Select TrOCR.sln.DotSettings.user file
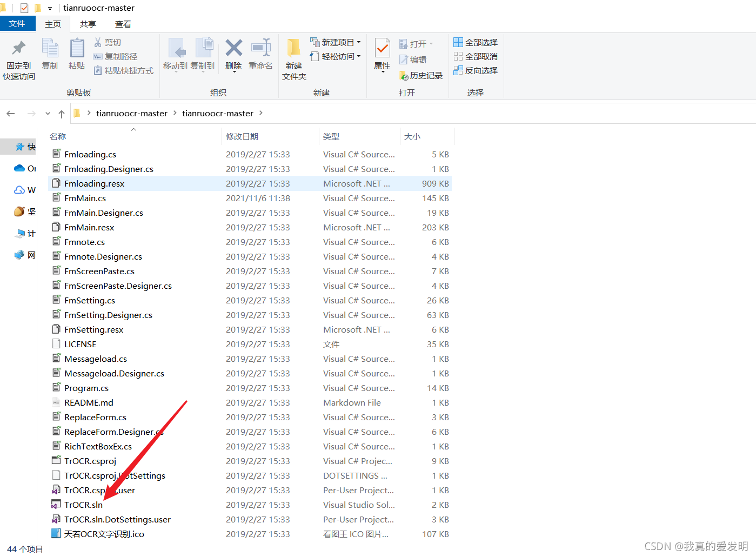This screenshot has height=556, width=756. 118,519
